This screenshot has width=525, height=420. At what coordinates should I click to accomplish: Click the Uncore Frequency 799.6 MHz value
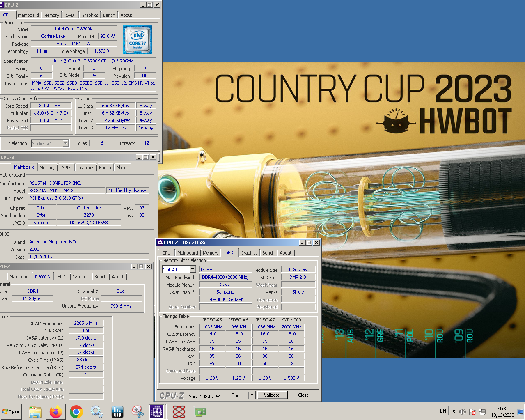(x=121, y=306)
